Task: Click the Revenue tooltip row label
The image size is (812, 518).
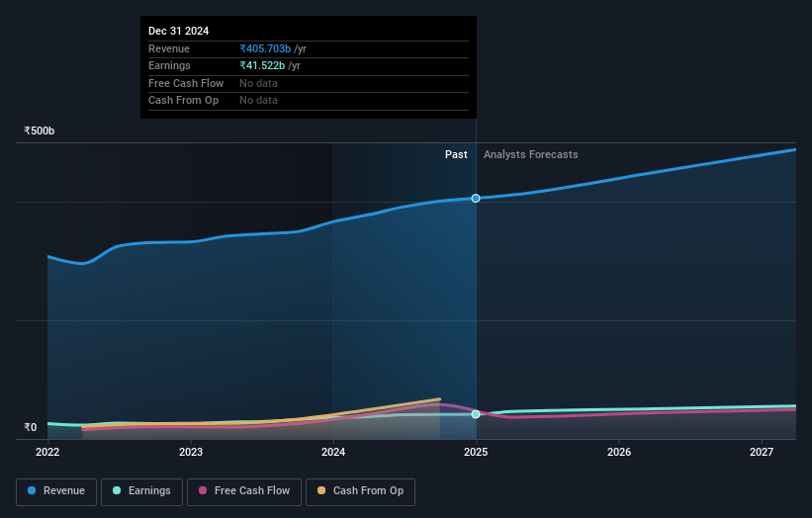Action: click(x=169, y=48)
